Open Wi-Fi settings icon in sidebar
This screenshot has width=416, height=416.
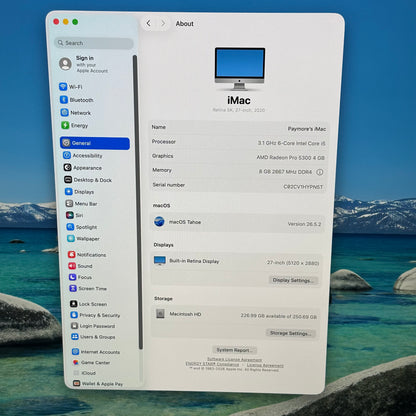[63, 87]
